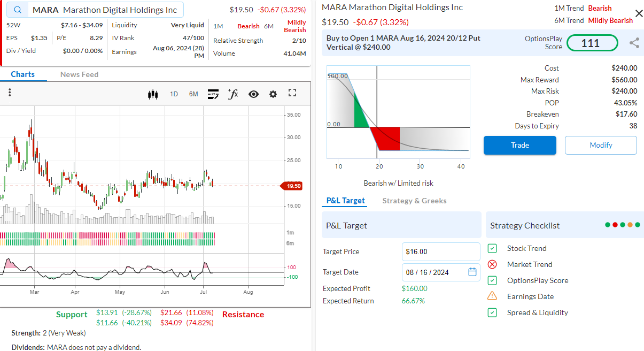Click the Max Risk value $240.00
Image resolution: width=644 pixels, height=351 pixels.
click(624, 91)
